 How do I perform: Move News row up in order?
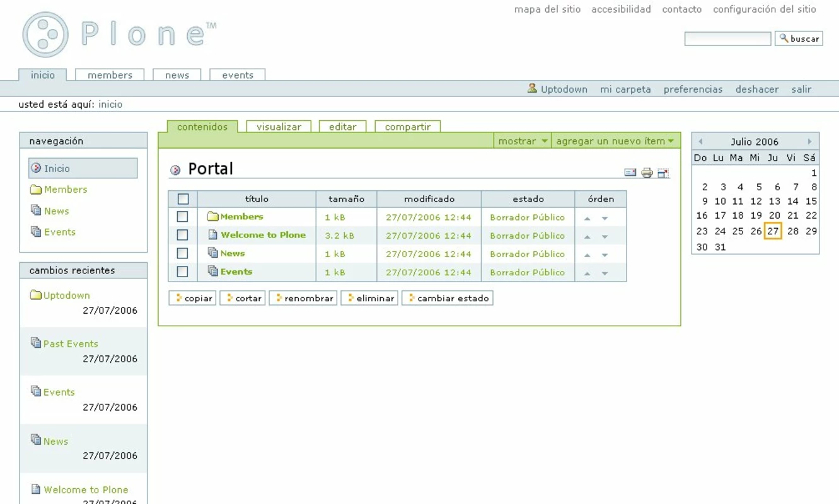(x=587, y=255)
